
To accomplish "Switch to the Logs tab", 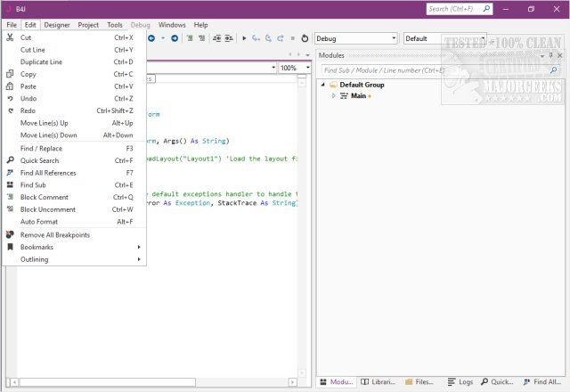I will (460, 381).
